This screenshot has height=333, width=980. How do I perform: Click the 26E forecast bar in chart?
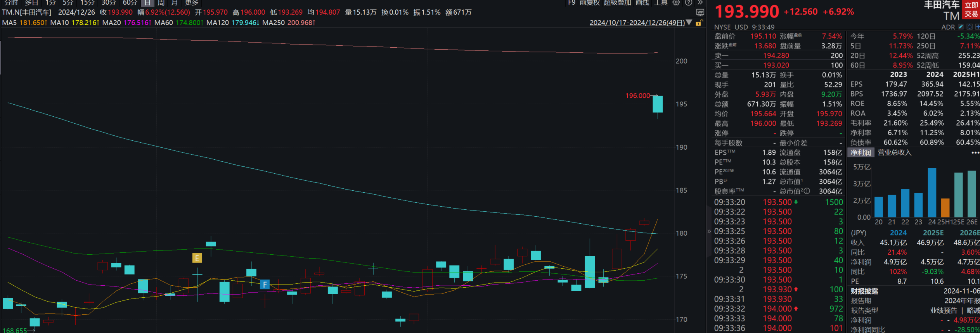coord(971,194)
